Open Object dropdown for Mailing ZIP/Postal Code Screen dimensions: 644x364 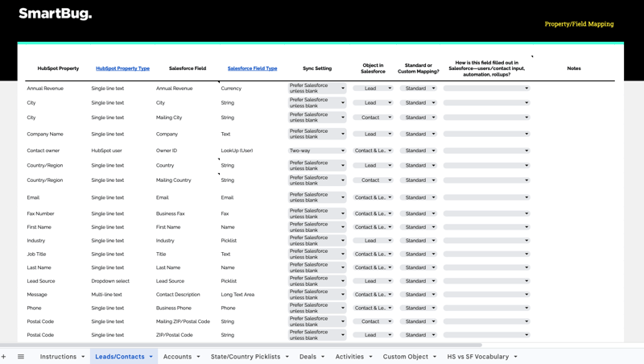[x=373, y=321]
